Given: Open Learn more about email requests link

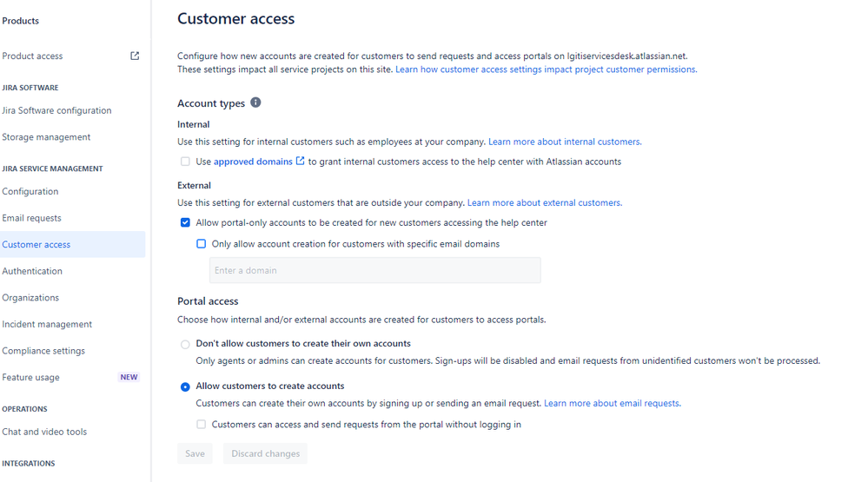Looking at the screenshot, I should (x=613, y=404).
